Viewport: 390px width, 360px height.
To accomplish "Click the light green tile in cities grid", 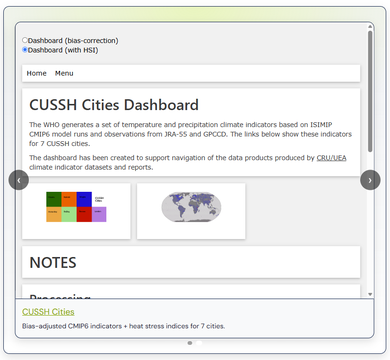I will click(69, 214).
